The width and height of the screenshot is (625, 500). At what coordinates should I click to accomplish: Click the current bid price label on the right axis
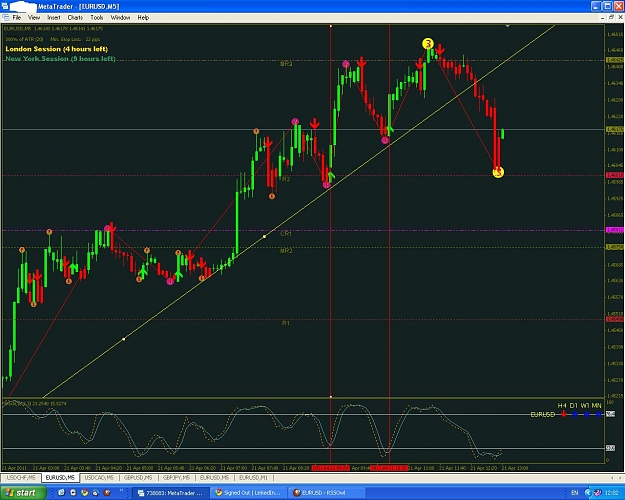pos(614,130)
